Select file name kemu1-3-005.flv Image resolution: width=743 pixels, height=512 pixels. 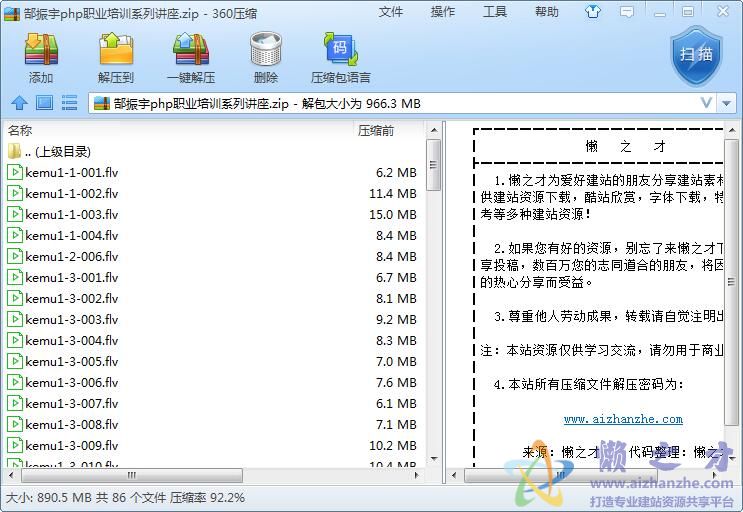[72, 361]
